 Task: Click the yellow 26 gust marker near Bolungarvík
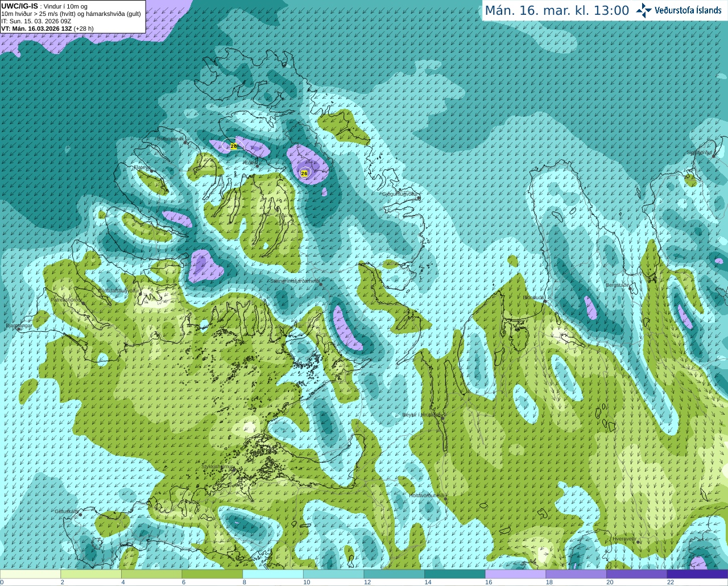click(x=234, y=146)
